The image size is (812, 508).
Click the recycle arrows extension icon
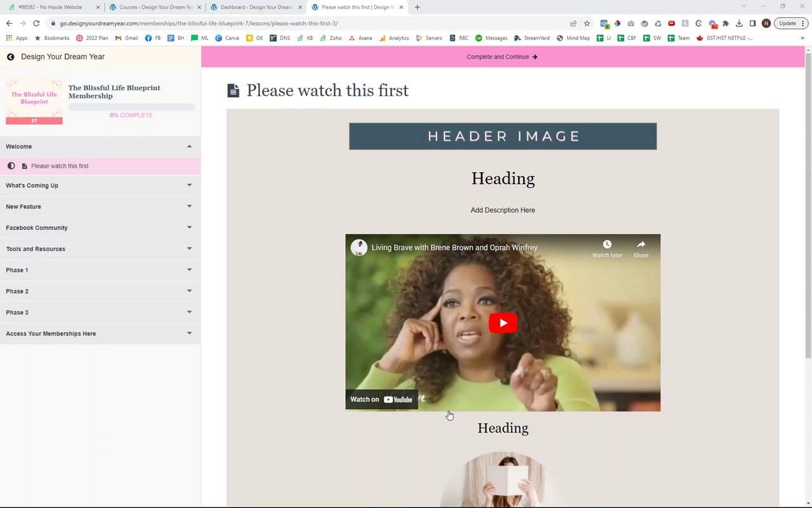coord(658,23)
